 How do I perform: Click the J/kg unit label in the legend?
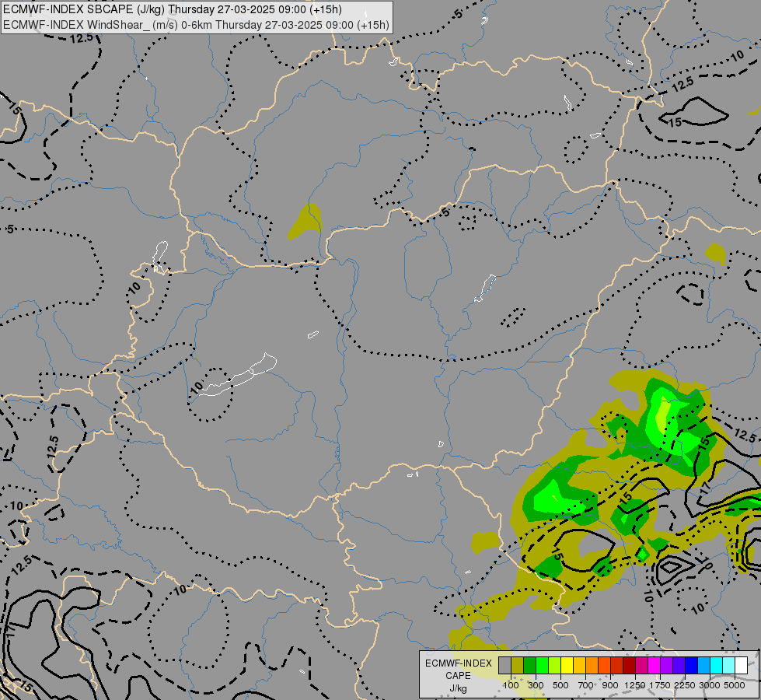(458, 688)
